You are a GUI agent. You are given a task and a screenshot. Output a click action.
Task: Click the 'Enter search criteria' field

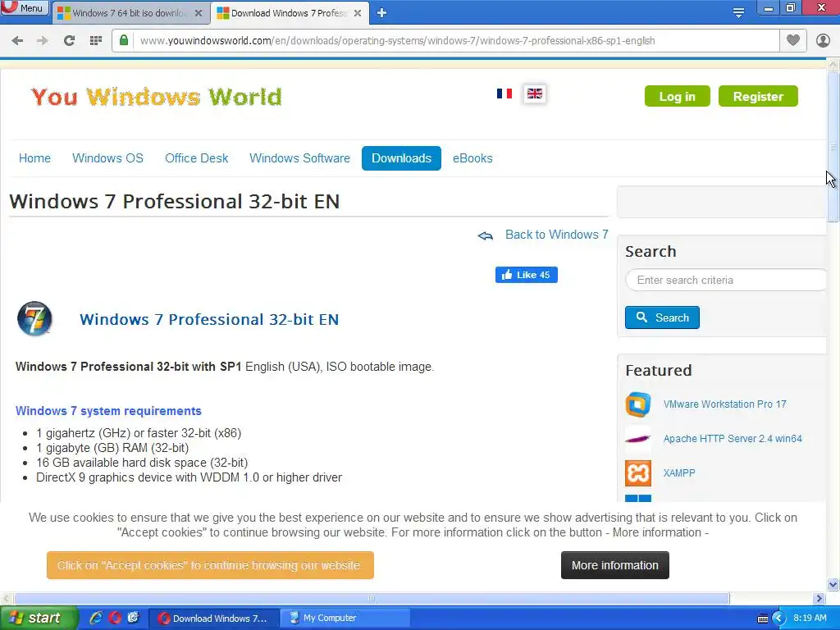[726, 281]
